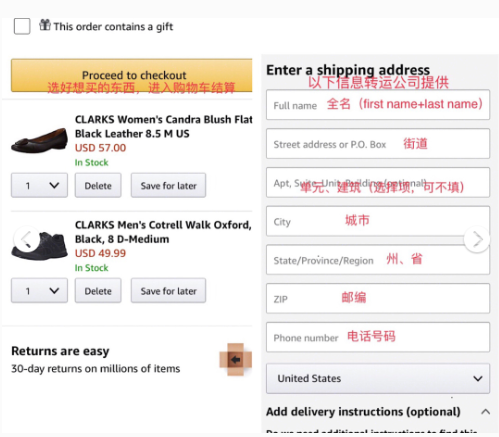The height and width of the screenshot is (437, 499).
Task: Focus the Full name input field
Action: tap(378, 105)
